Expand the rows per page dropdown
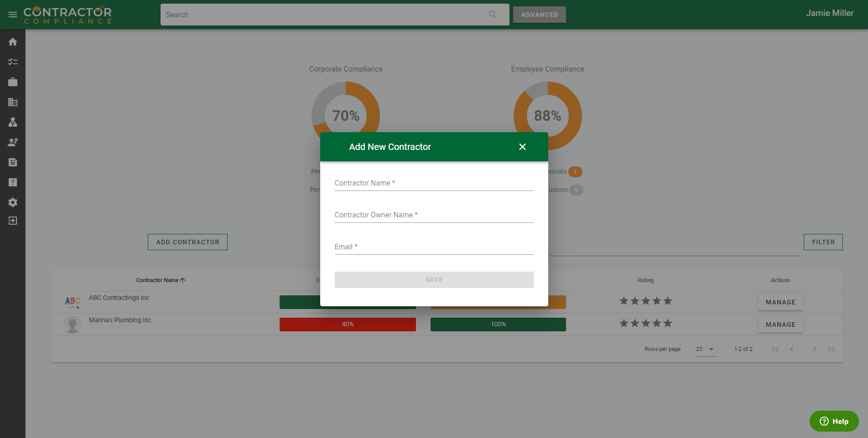The height and width of the screenshot is (438, 868). click(706, 349)
